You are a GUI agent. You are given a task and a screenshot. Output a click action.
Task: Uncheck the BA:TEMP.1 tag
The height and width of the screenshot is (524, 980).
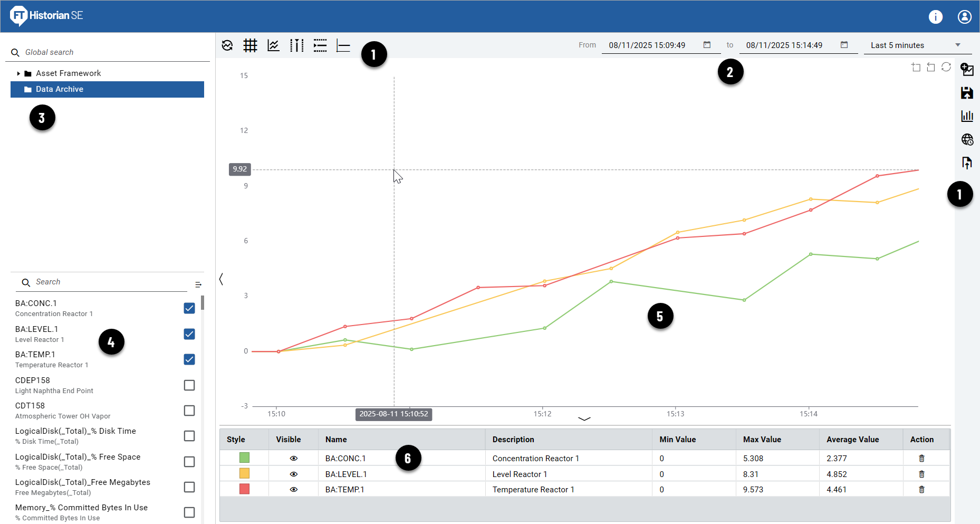pos(189,359)
